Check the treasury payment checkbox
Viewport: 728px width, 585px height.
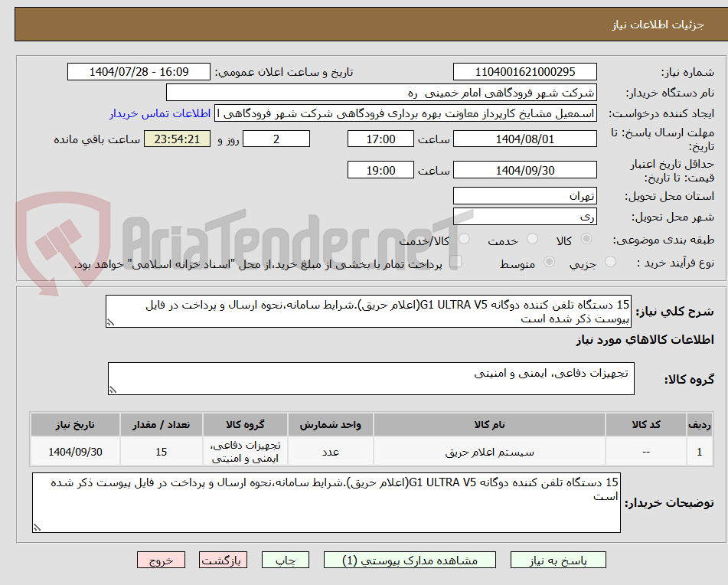point(456,260)
